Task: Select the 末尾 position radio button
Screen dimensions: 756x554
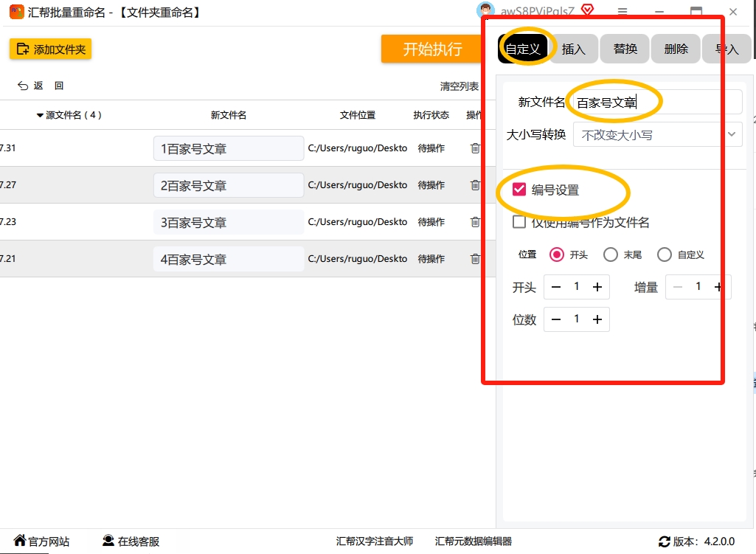Action: pyautogui.click(x=611, y=255)
